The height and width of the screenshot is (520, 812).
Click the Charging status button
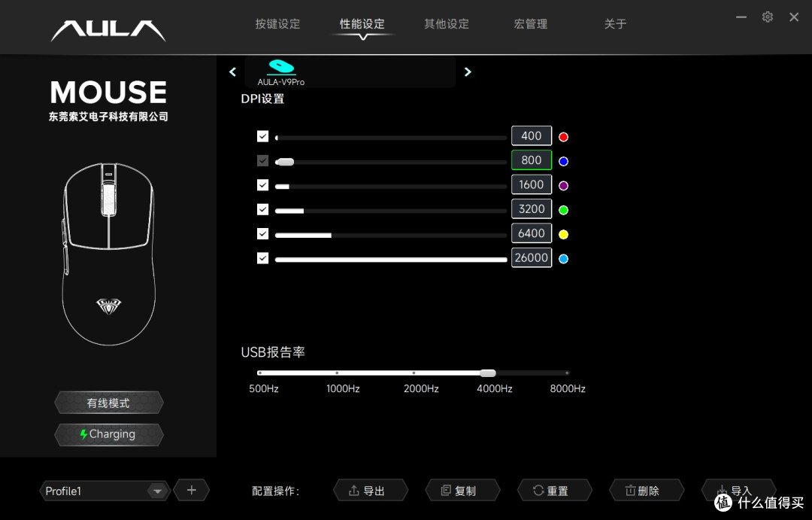108,434
